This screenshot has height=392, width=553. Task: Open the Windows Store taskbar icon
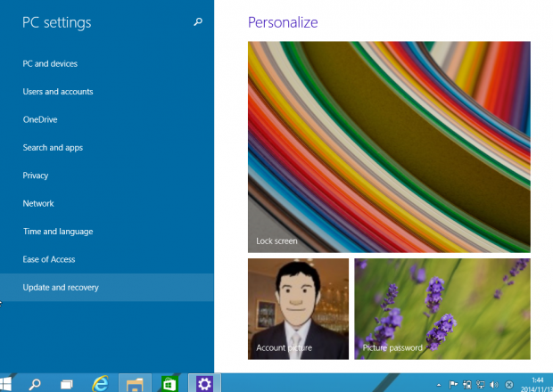[x=169, y=384]
